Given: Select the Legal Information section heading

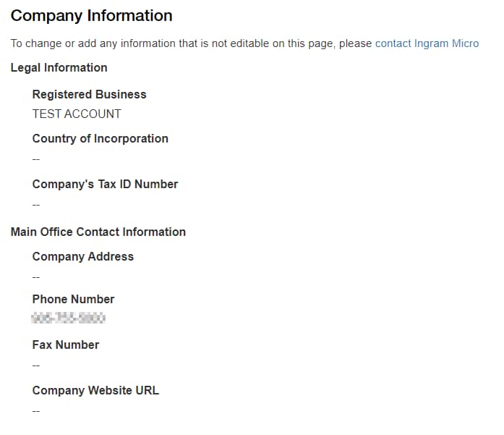Looking at the screenshot, I should pyautogui.click(x=59, y=67).
